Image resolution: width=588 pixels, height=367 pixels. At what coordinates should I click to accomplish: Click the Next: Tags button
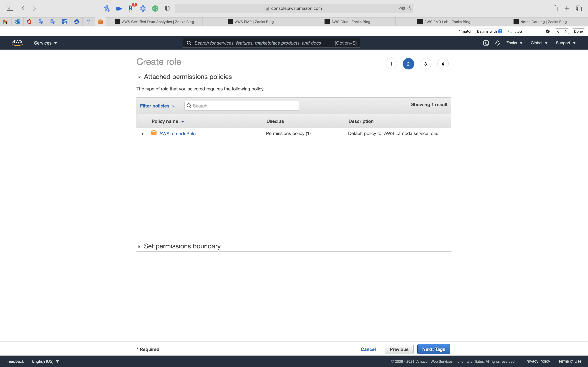(433, 349)
